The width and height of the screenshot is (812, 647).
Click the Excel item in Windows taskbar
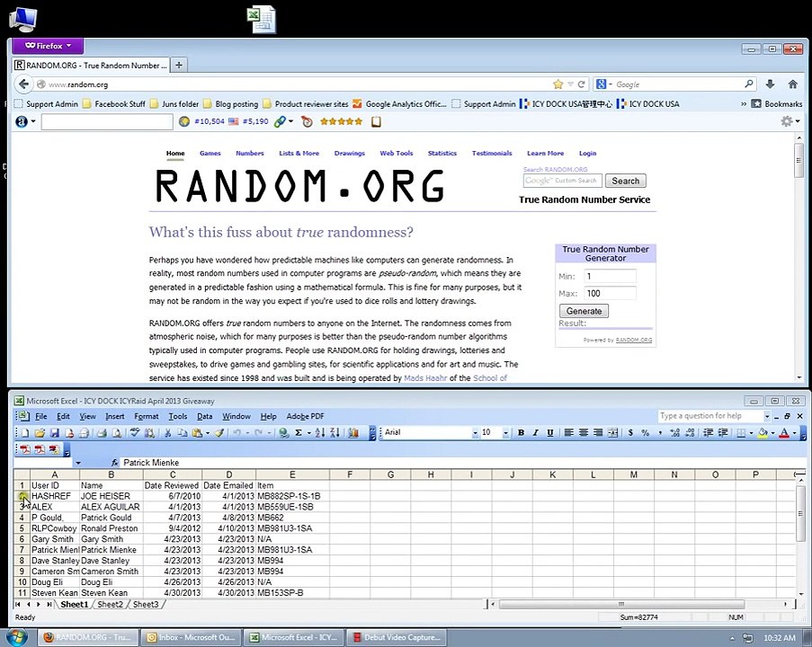coord(293,637)
